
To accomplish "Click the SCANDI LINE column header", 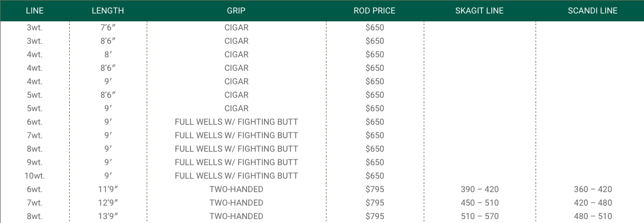I will point(593,11).
